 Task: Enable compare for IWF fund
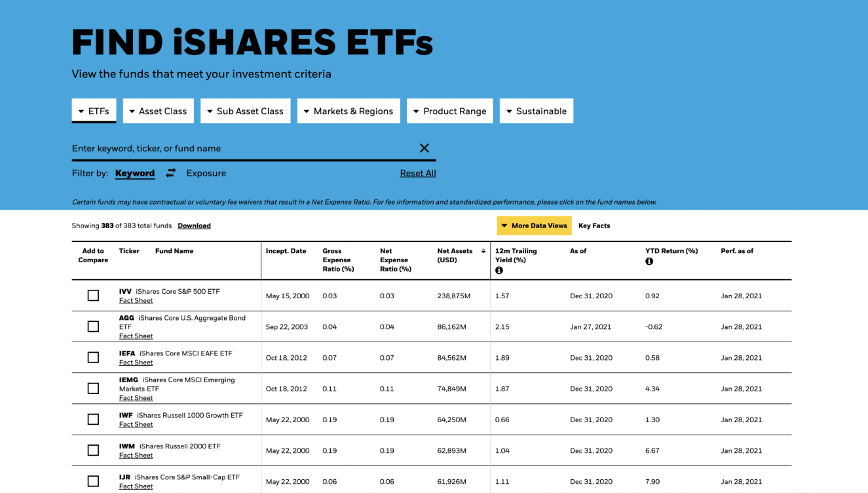point(93,420)
